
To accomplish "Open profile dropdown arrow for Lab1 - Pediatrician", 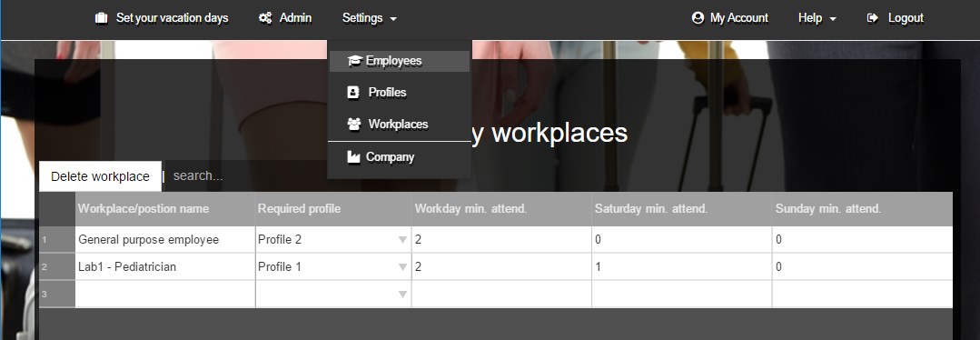I will click(x=402, y=267).
